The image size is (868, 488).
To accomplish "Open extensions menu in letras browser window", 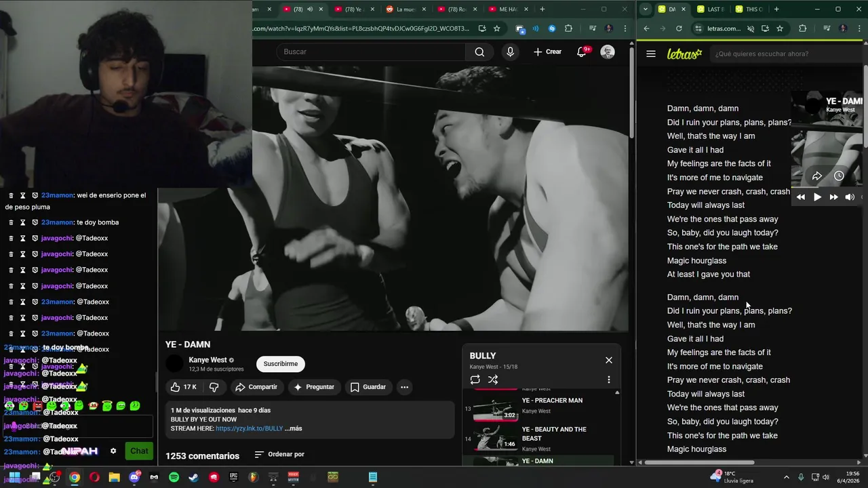I will coord(803,28).
